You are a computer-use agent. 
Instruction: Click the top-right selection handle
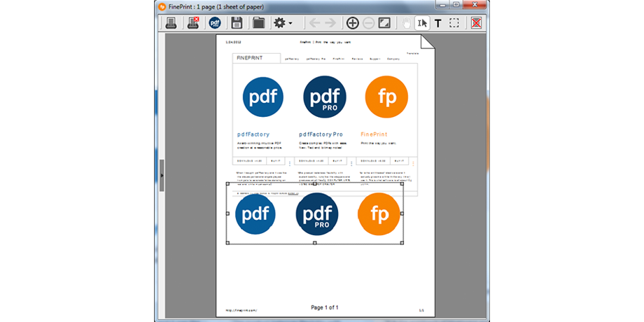pyautogui.click(x=402, y=183)
